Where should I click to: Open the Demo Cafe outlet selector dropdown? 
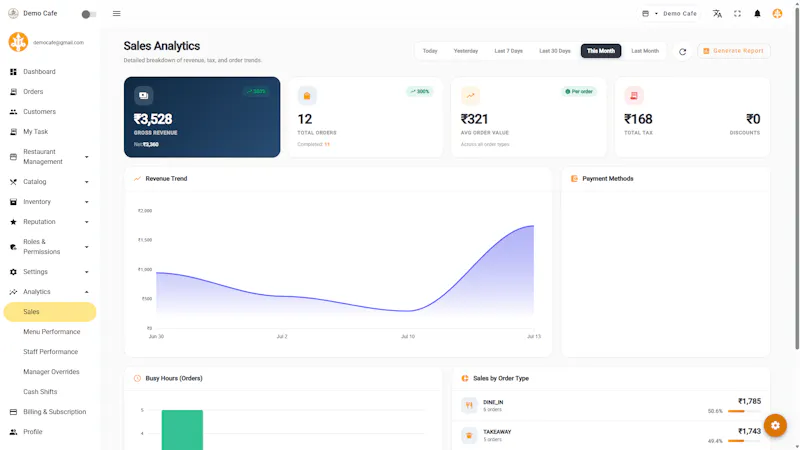point(669,14)
